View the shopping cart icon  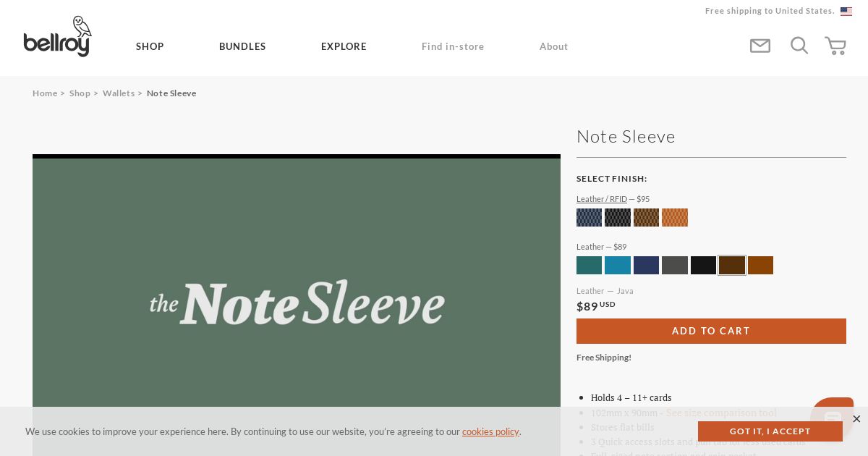click(835, 46)
